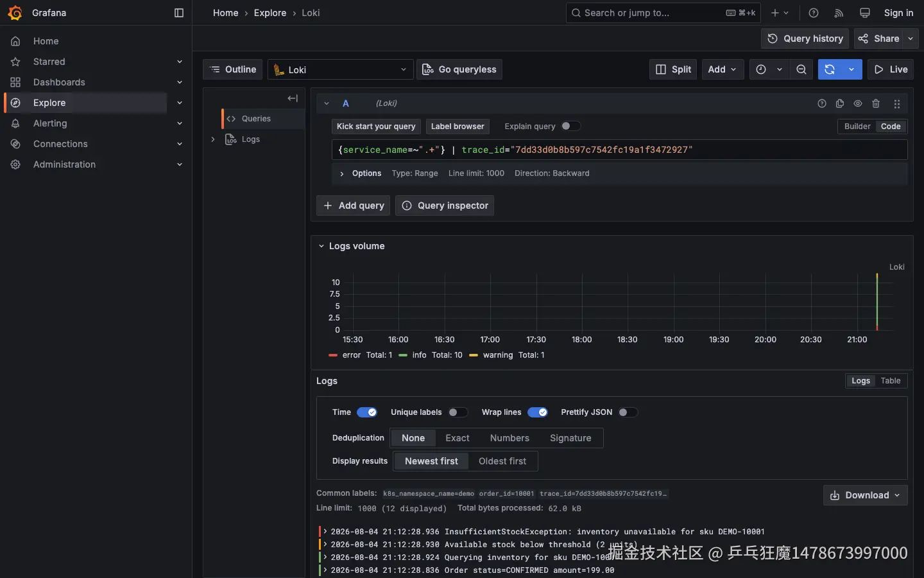Click Go queryless button
The height and width of the screenshot is (578, 924).
pos(459,69)
